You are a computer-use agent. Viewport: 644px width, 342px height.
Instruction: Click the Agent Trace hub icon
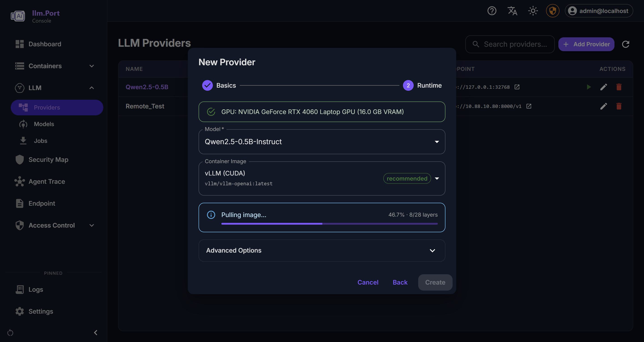[19, 182]
